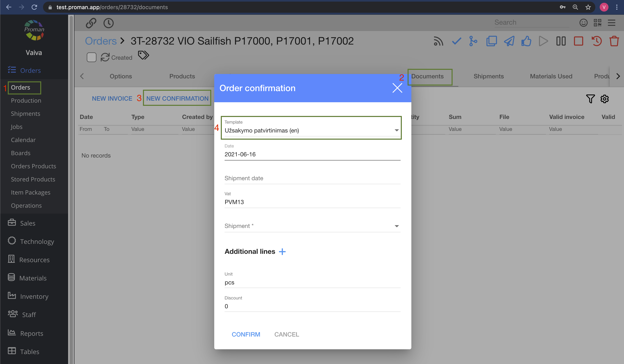Click the QR code icon

[x=597, y=23]
